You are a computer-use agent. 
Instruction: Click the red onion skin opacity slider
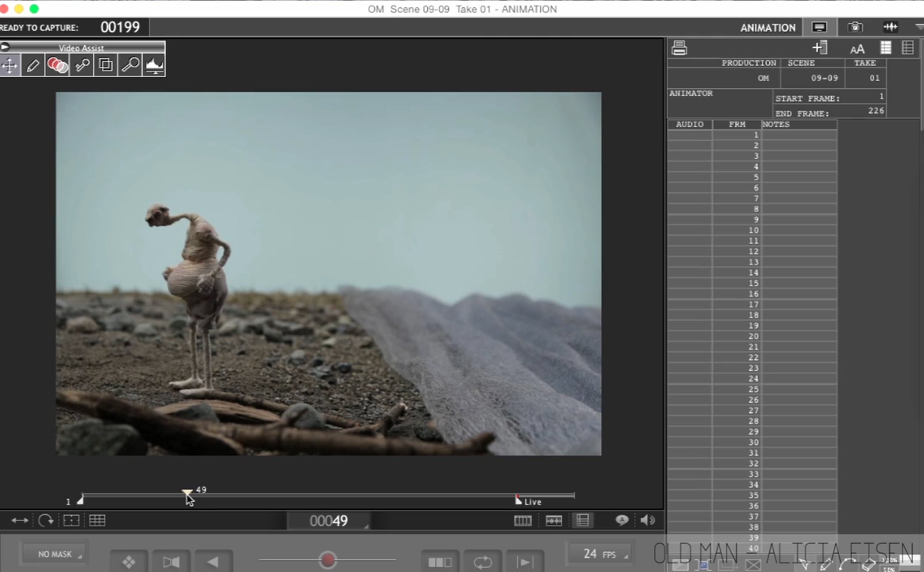click(x=328, y=560)
